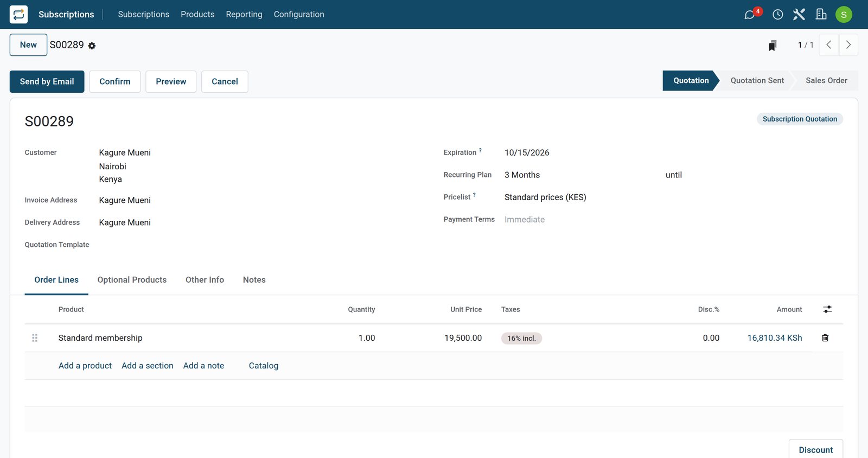This screenshot has width=868, height=458.
Task: Click the bookmark icon near the pager
Action: (773, 46)
